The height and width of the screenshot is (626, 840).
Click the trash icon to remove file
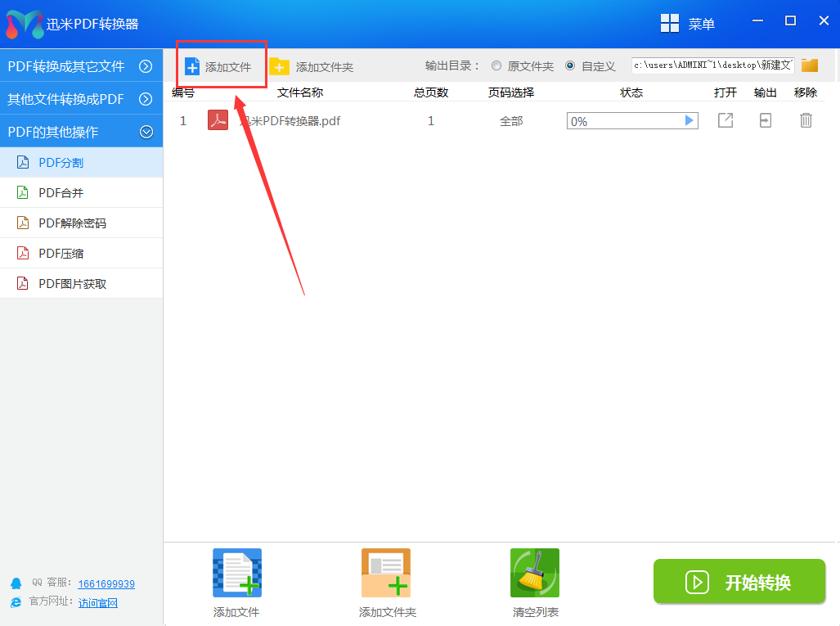(806, 121)
